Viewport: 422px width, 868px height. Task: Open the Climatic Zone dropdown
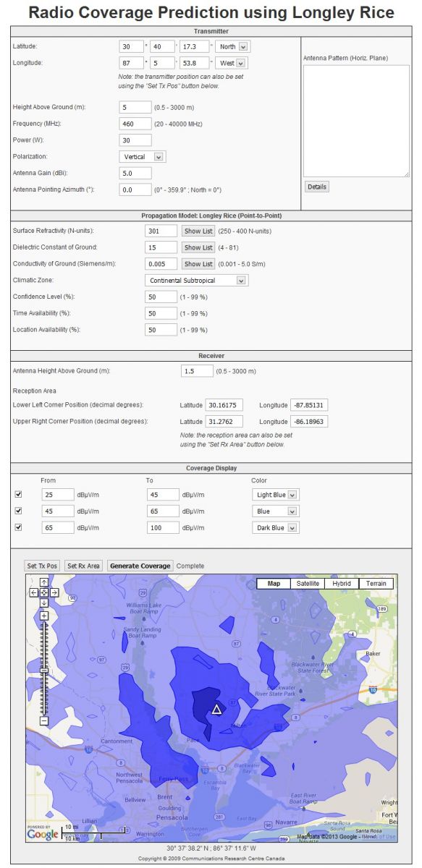[x=197, y=280]
